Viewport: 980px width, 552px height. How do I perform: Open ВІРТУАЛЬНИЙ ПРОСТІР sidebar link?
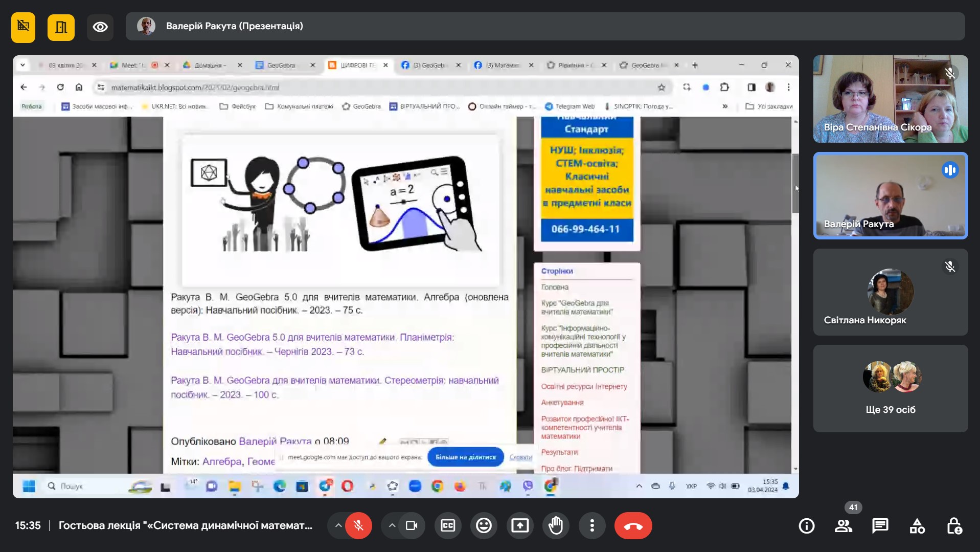[582, 370]
